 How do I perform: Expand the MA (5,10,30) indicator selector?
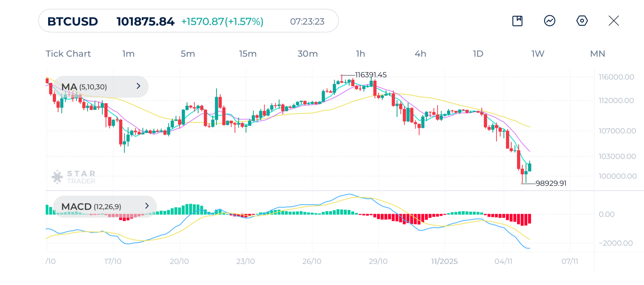pos(101,87)
